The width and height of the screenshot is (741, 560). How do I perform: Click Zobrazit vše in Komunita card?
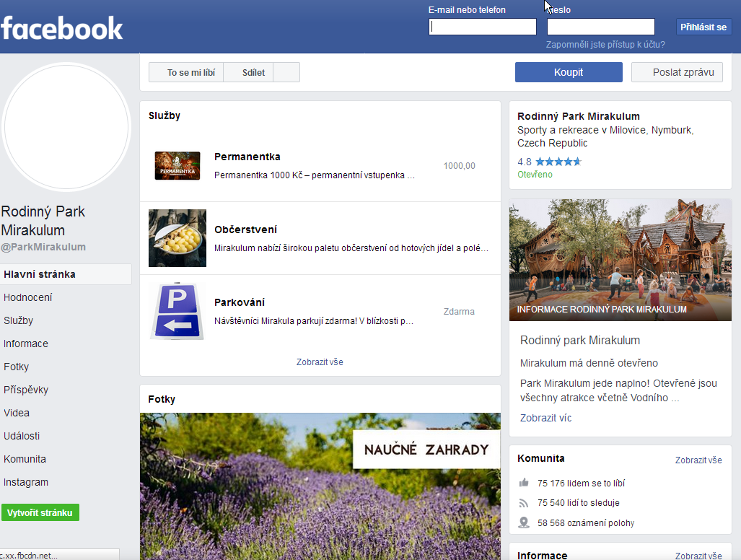click(x=698, y=460)
